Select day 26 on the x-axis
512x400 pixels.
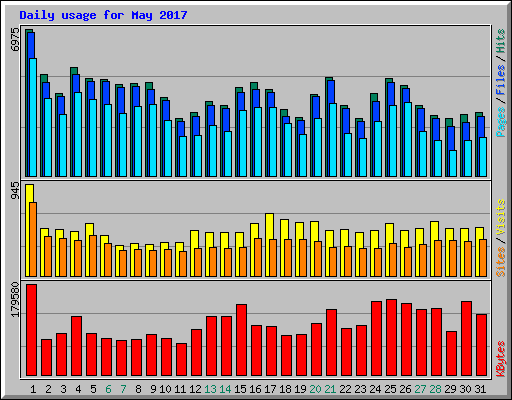pos(405,389)
